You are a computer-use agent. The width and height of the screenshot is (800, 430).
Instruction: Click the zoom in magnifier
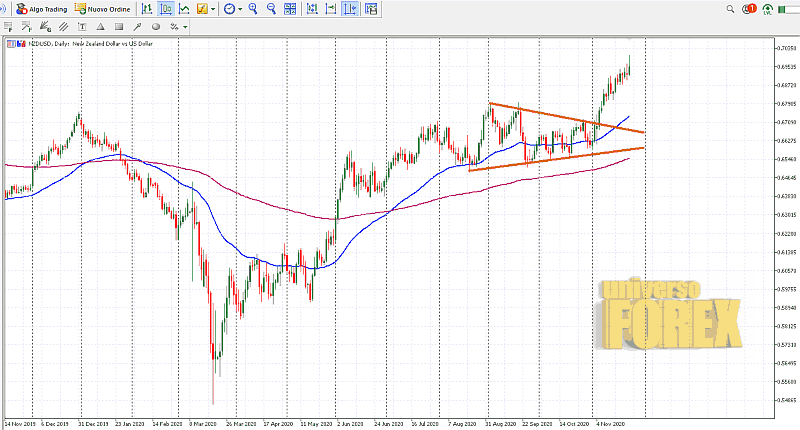click(253, 9)
